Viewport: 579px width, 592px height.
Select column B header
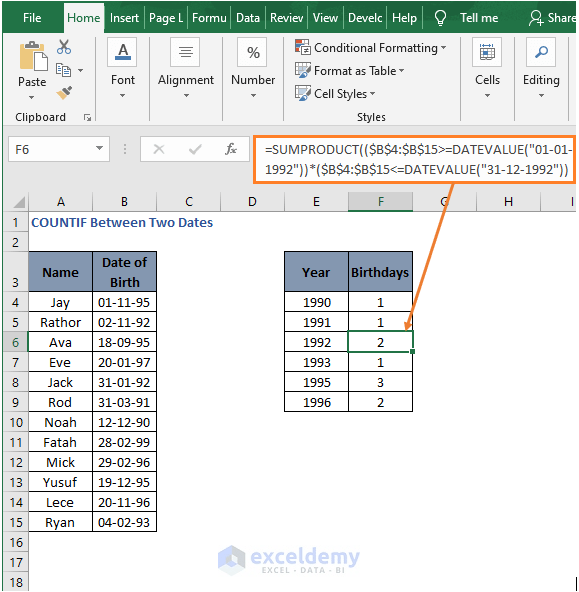pyautogui.click(x=124, y=202)
